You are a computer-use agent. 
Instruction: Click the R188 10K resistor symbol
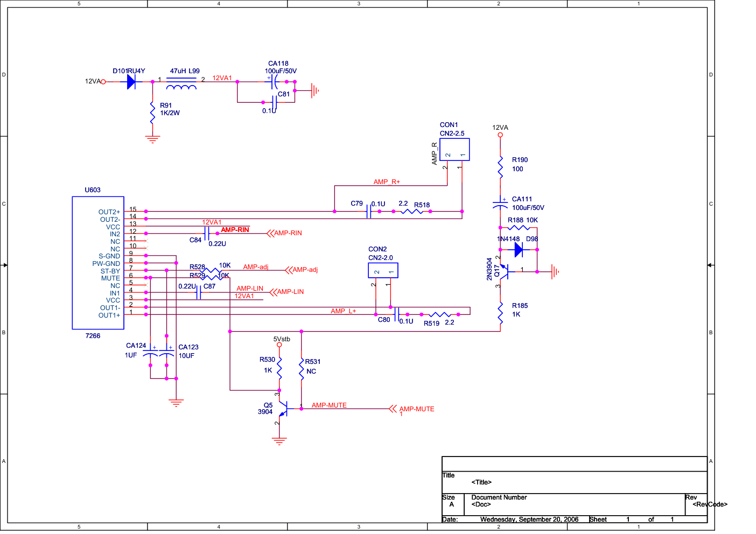tap(519, 228)
